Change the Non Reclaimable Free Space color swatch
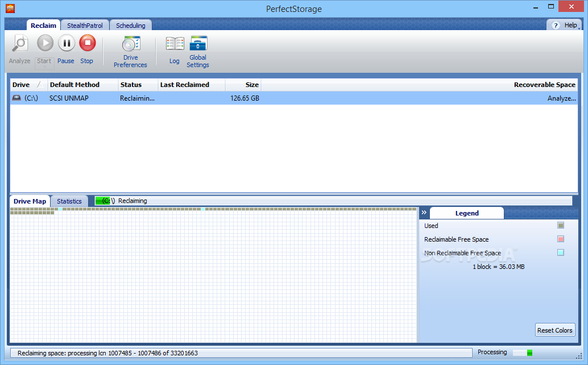Viewport: 588px width, 365px height. (x=561, y=252)
